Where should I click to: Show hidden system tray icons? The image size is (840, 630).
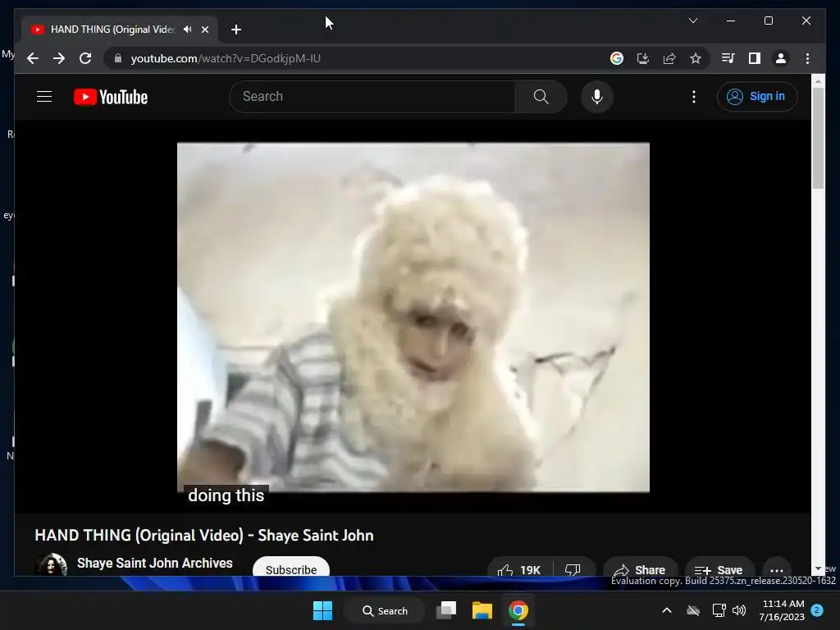tap(667, 610)
